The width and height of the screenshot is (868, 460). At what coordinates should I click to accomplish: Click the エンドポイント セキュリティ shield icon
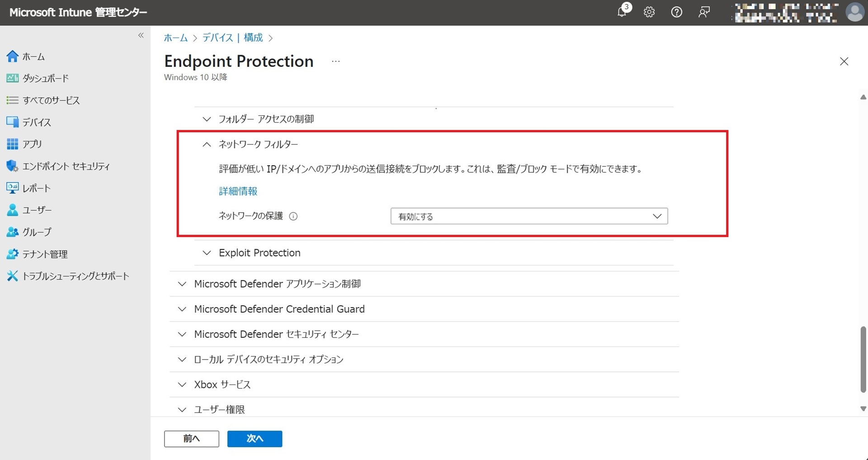13,166
